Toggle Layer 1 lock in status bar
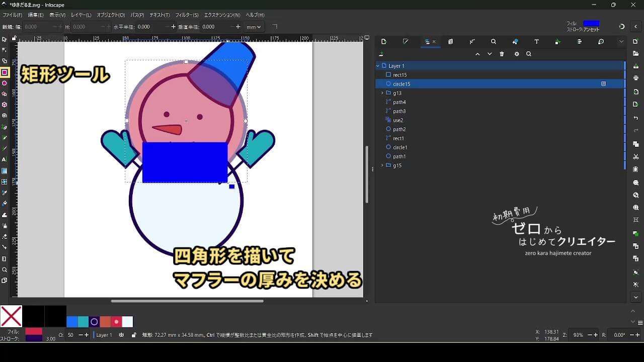This screenshot has height=362, width=644. [133, 335]
